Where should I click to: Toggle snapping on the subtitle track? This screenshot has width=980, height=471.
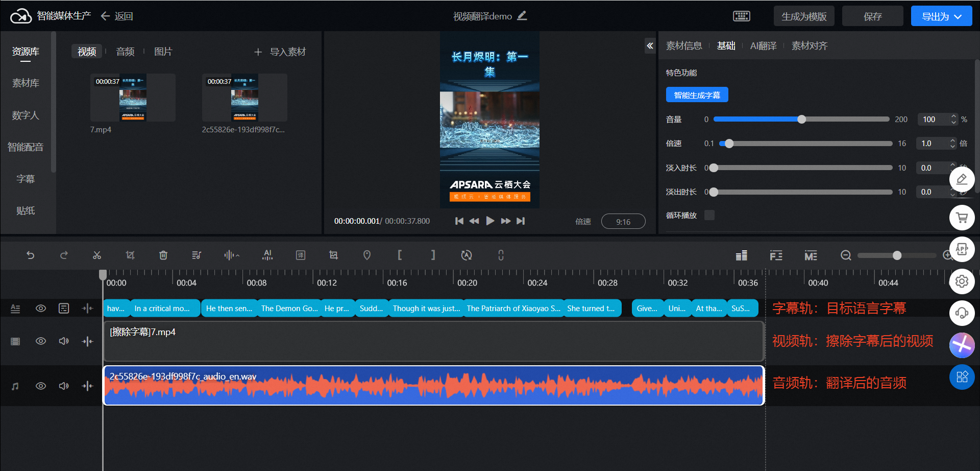click(87, 308)
